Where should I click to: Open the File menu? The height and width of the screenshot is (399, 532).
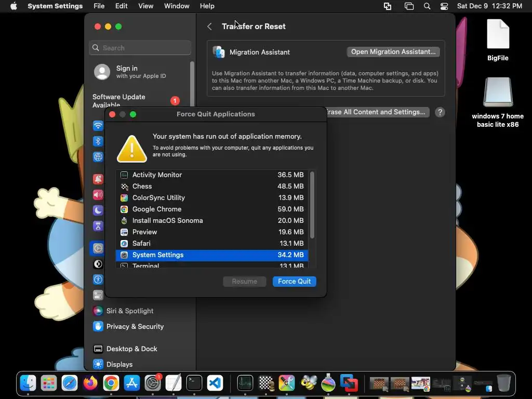click(x=99, y=6)
